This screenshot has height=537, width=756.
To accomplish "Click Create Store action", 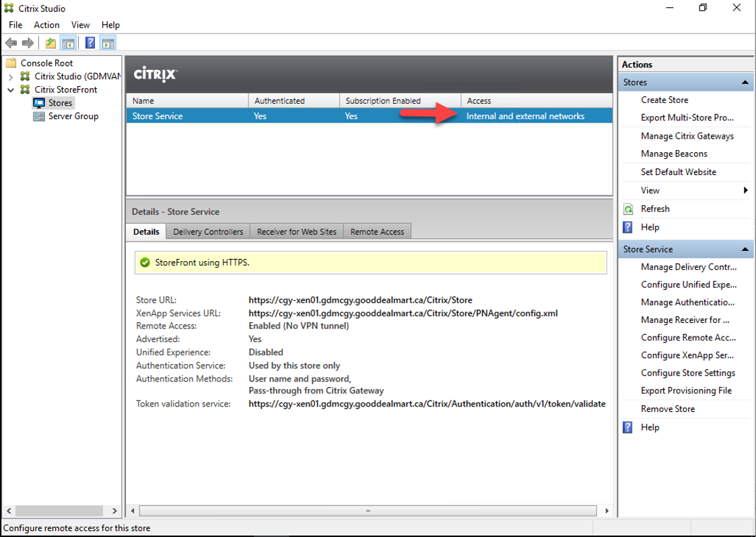I will (664, 100).
